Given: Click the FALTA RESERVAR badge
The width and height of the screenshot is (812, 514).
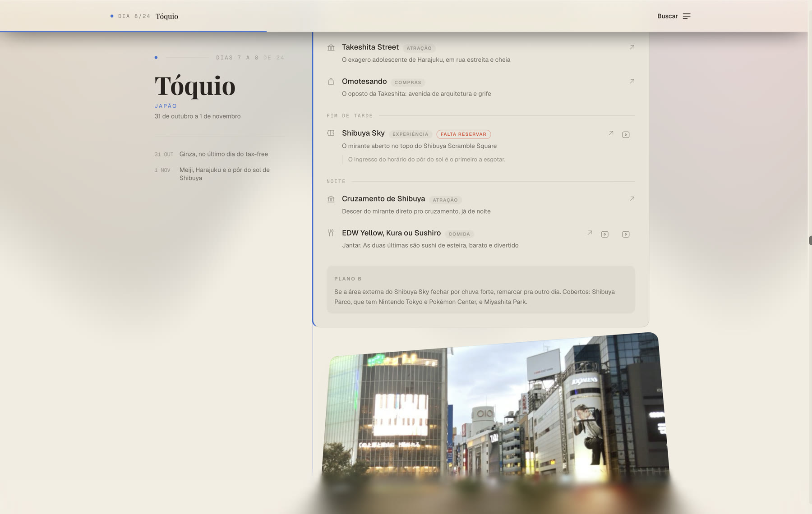Looking at the screenshot, I should (463, 134).
